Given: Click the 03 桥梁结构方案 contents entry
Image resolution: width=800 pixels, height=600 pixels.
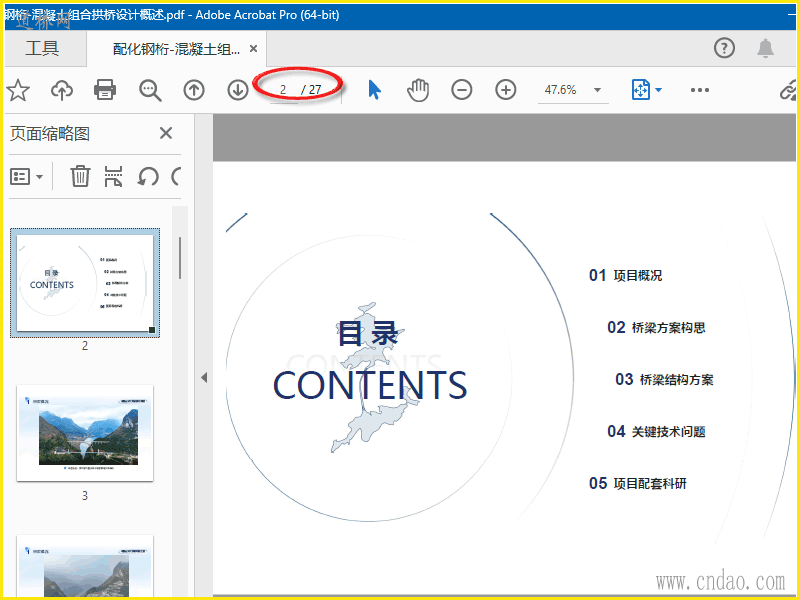Looking at the screenshot, I should pos(664,380).
